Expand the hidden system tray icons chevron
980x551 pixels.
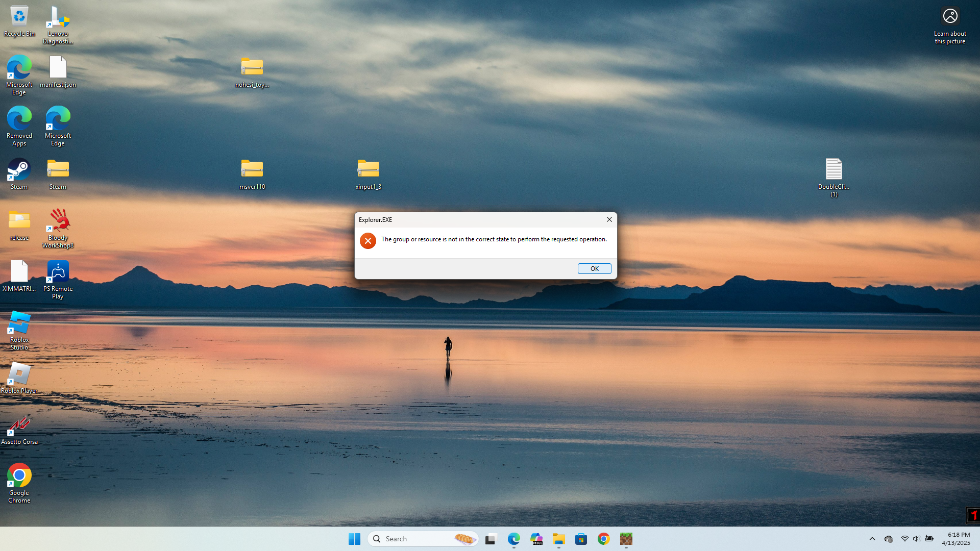click(872, 539)
